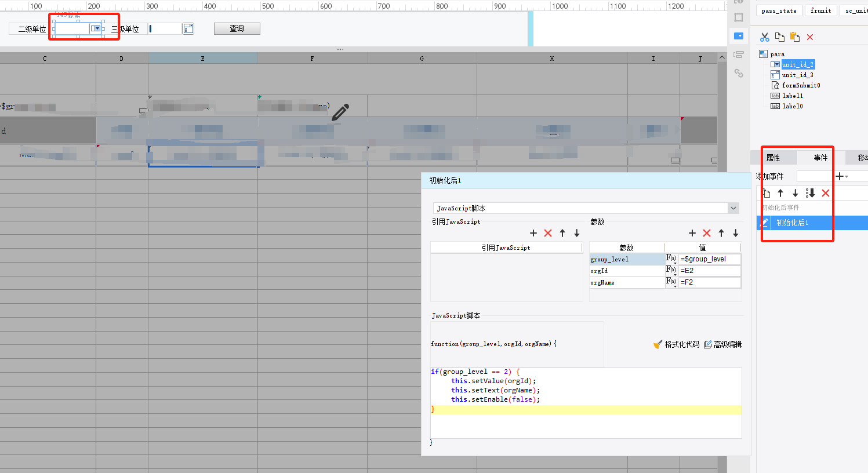This screenshot has width=868, height=473.
Task: Select pass_state dataset tag
Action: click(x=779, y=10)
